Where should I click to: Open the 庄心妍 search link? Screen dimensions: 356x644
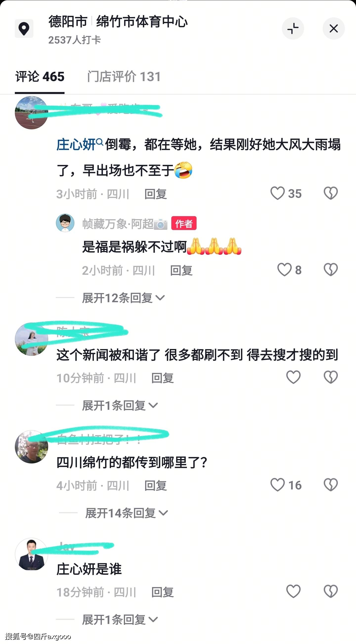(80, 144)
